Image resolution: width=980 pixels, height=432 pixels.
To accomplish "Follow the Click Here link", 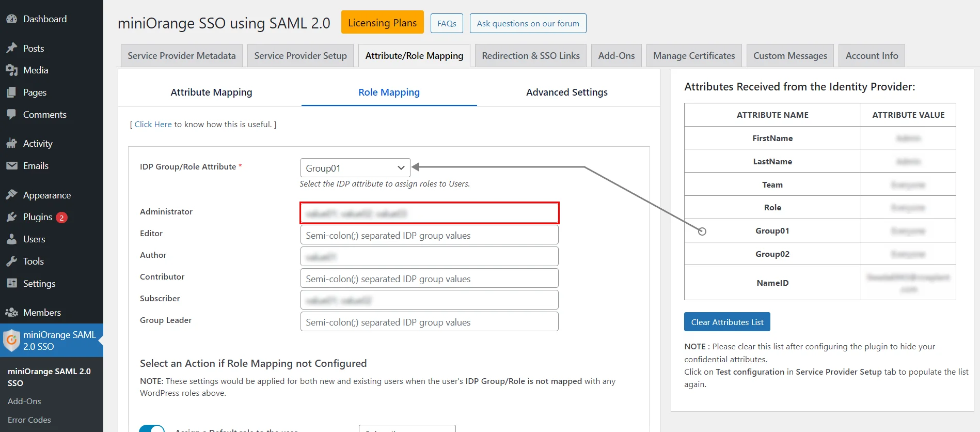I will (153, 124).
